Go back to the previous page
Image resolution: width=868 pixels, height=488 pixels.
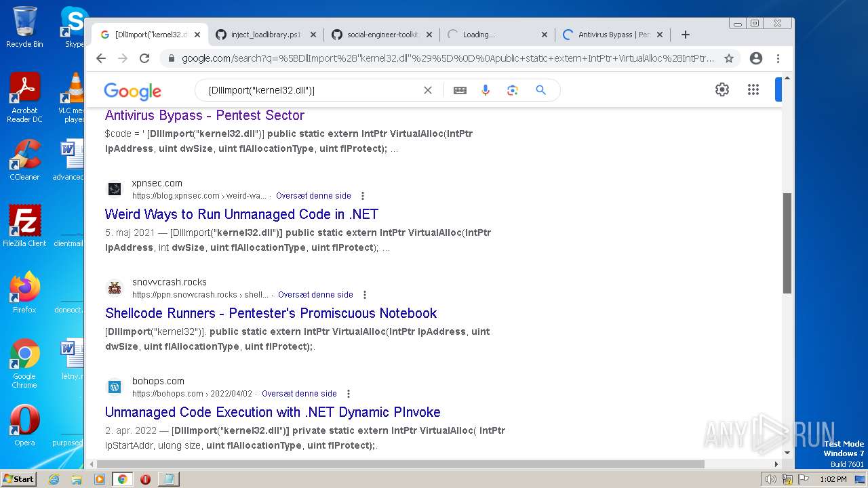[x=101, y=58]
